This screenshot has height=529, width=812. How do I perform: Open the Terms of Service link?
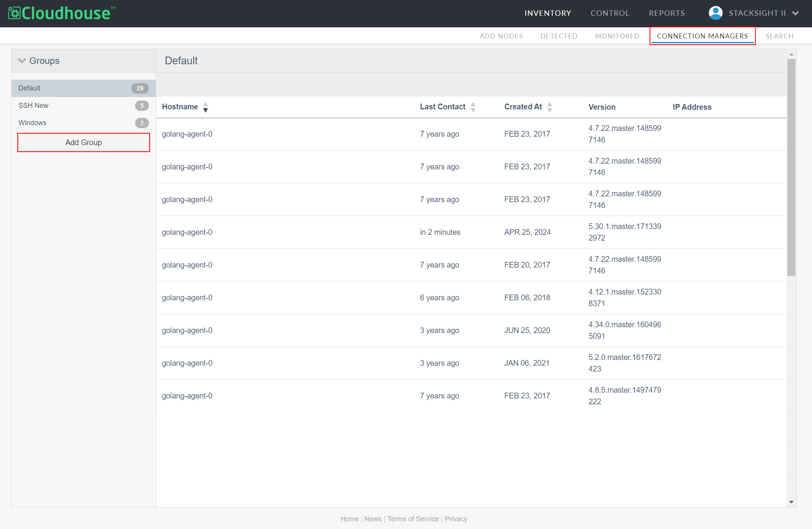[413, 519]
